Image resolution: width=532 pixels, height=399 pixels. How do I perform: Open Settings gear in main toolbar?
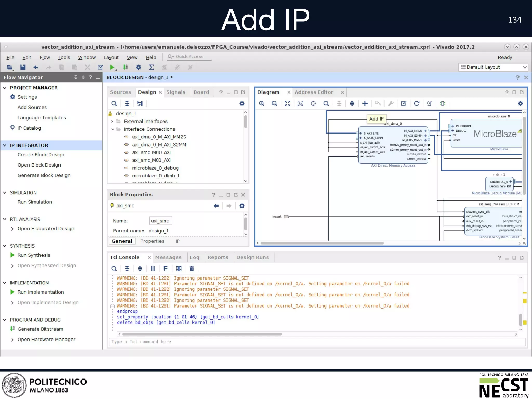click(138, 67)
